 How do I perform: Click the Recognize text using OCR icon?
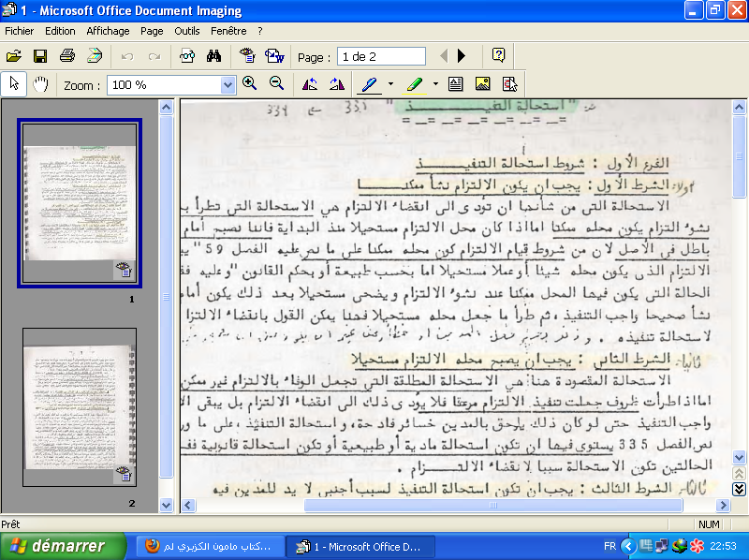(x=247, y=56)
